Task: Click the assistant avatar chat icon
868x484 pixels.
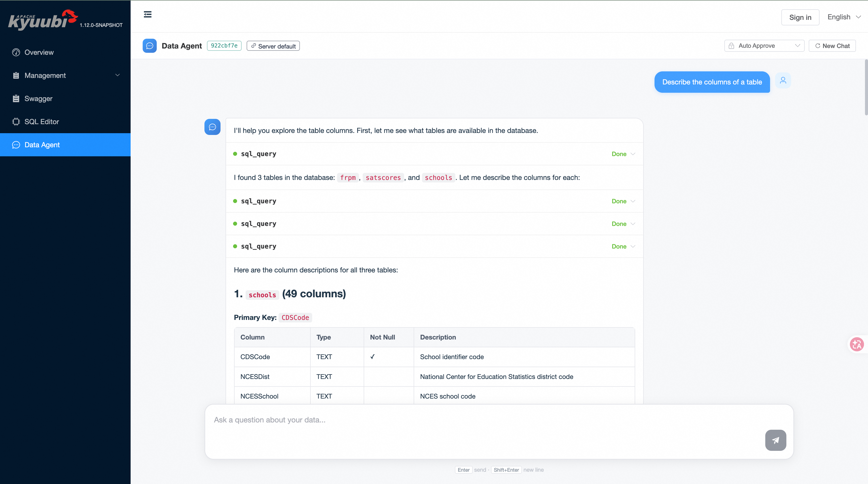Action: point(212,127)
